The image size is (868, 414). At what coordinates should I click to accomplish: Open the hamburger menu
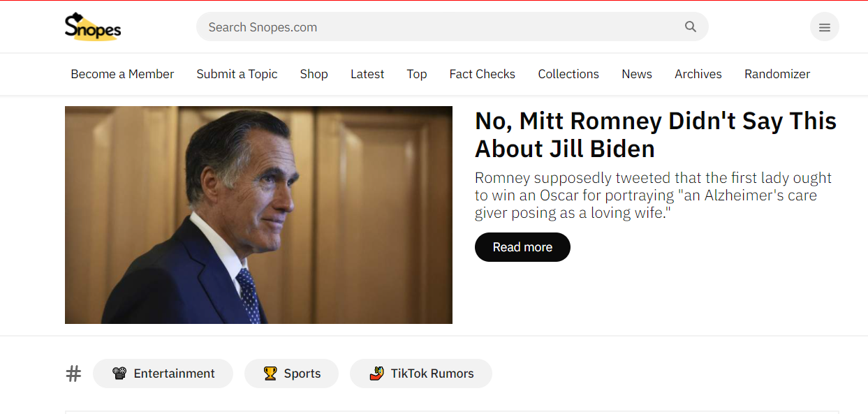(x=824, y=27)
